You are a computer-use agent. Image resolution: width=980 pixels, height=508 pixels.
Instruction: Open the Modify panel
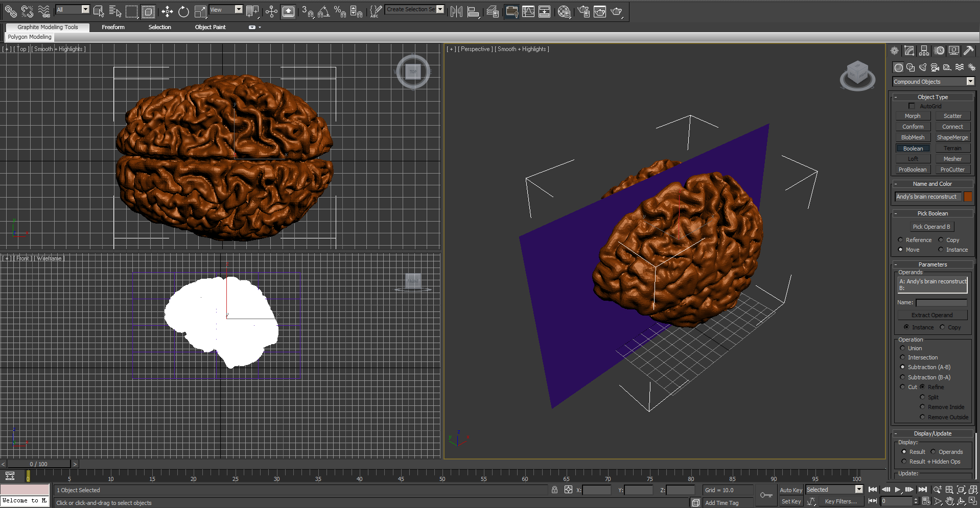pos(909,51)
